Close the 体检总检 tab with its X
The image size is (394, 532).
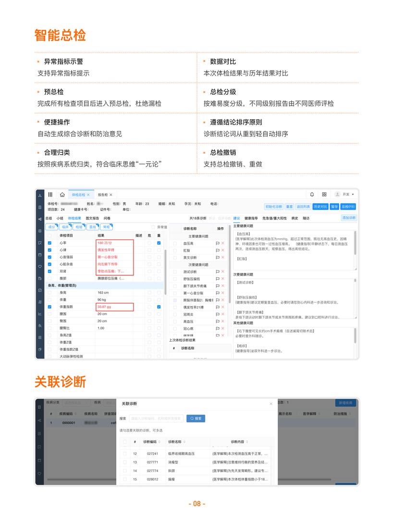pos(88,195)
